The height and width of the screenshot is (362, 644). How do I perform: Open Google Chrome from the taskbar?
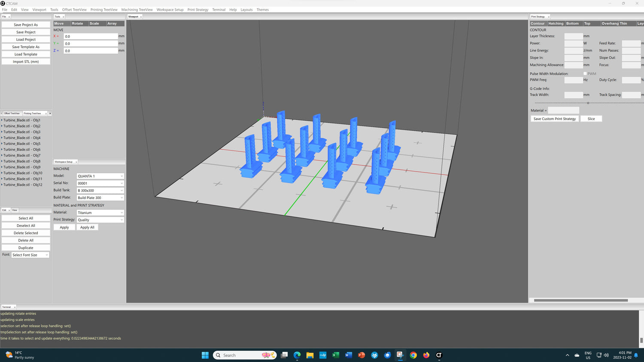tap(413, 355)
